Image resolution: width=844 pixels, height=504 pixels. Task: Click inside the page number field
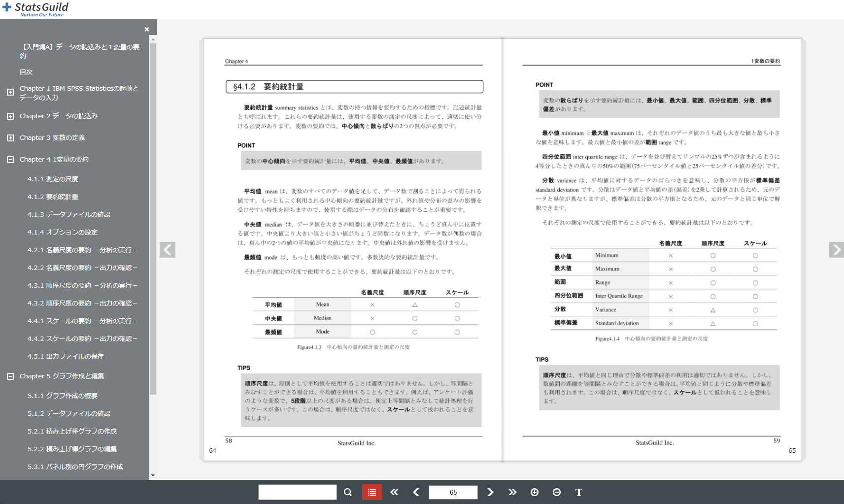point(453,492)
